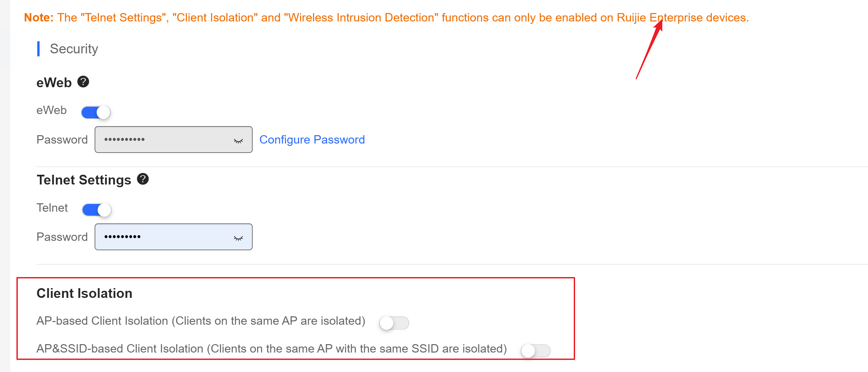Image resolution: width=868 pixels, height=372 pixels.
Task: Select the bold eWeb section heading
Action: point(54,83)
